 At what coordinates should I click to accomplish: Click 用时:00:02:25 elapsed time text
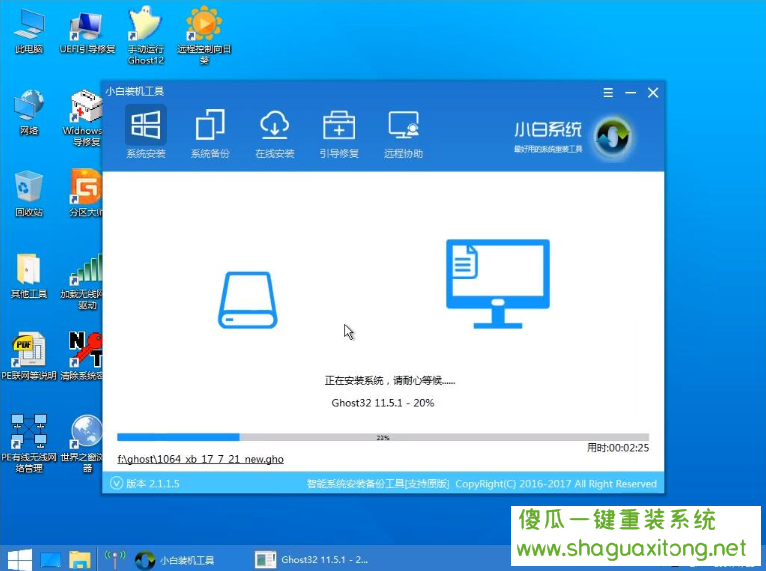618,448
